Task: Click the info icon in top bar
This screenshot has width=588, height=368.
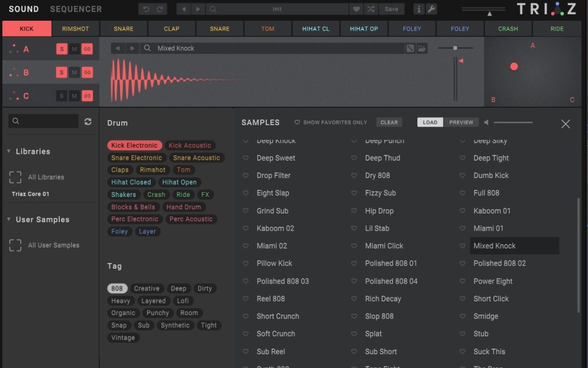Action: click(418, 9)
